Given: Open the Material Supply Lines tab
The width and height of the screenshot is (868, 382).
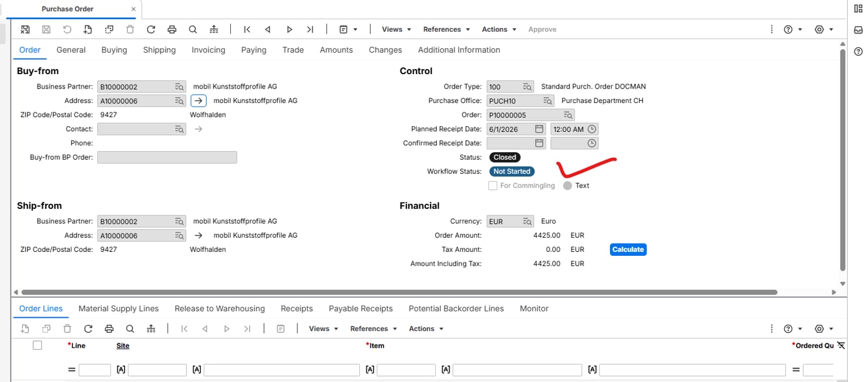Looking at the screenshot, I should [119, 308].
